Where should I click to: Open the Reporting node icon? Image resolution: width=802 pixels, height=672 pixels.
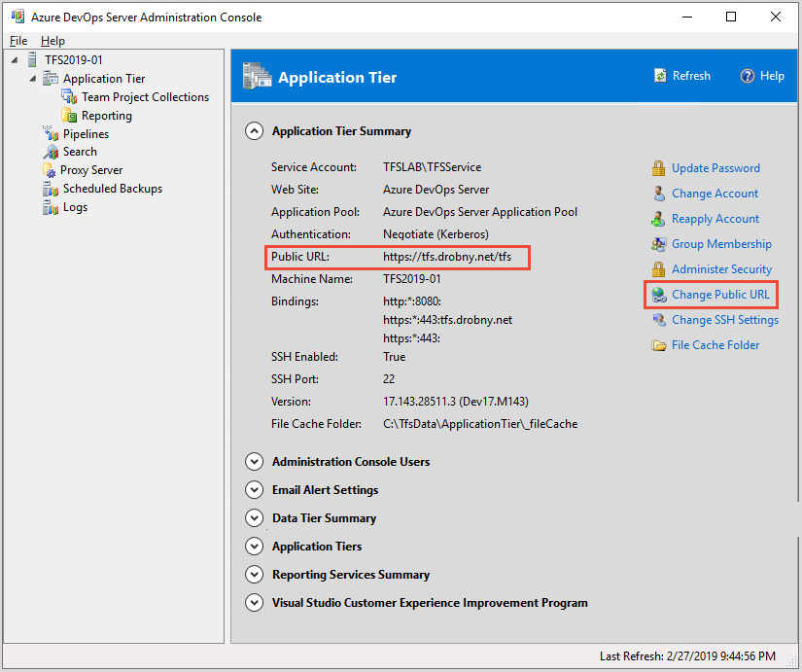click(x=68, y=115)
